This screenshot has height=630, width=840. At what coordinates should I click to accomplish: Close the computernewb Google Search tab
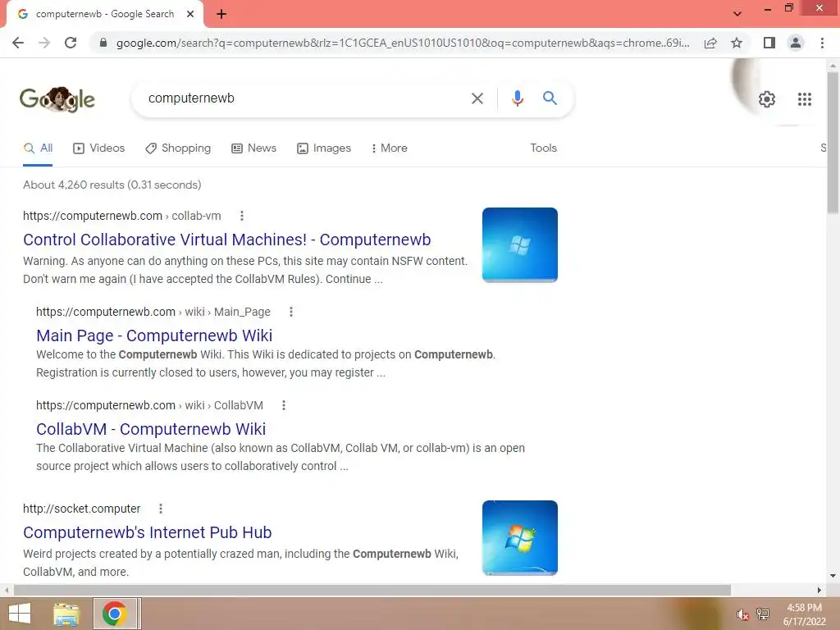[x=190, y=14]
